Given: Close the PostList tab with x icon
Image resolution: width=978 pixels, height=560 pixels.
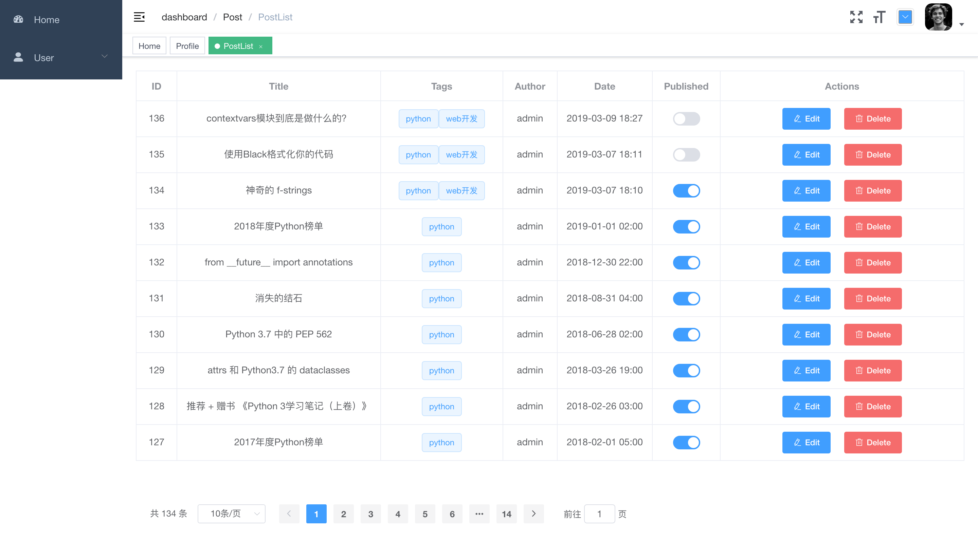Looking at the screenshot, I should pos(261,46).
